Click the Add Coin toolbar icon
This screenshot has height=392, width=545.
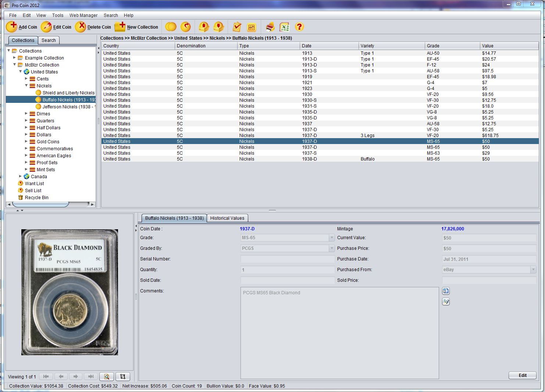[x=12, y=27]
